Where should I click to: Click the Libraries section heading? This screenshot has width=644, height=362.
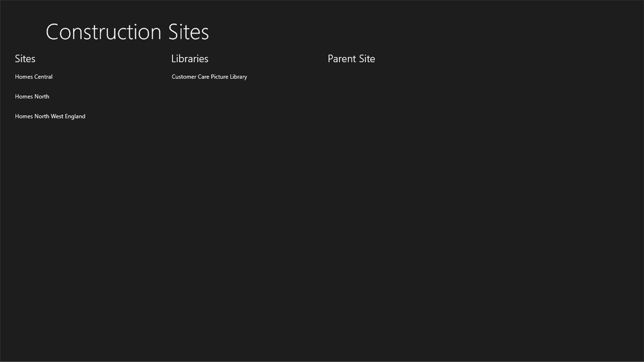coord(190,59)
